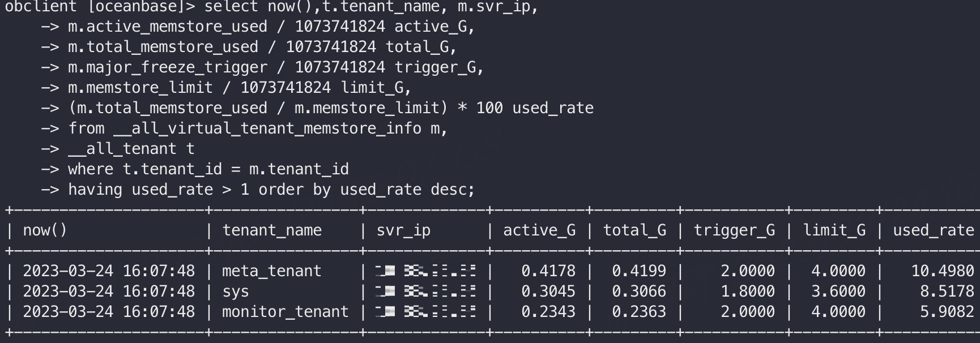Click the 0.4178 active_G value
The height and width of the screenshot is (343, 980).
548,271
